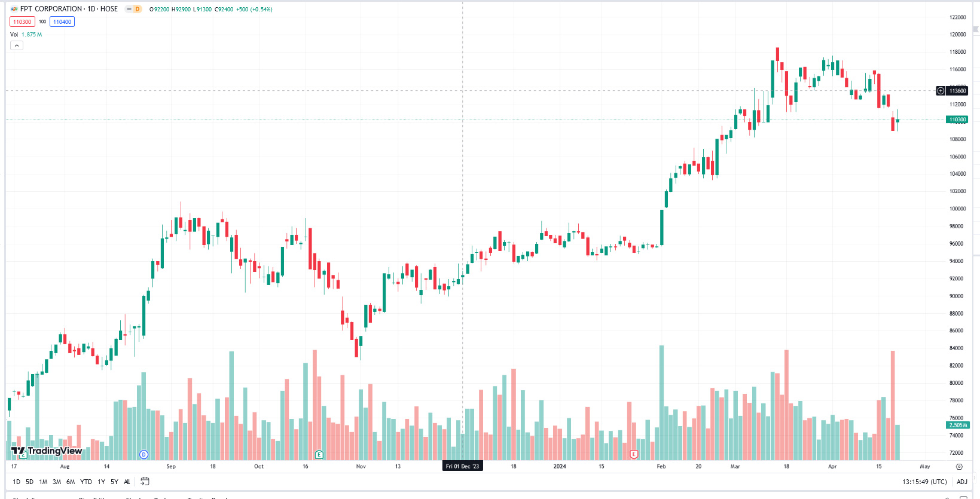Click the red 110300 sell button
This screenshot has width=980, height=499.
click(22, 22)
